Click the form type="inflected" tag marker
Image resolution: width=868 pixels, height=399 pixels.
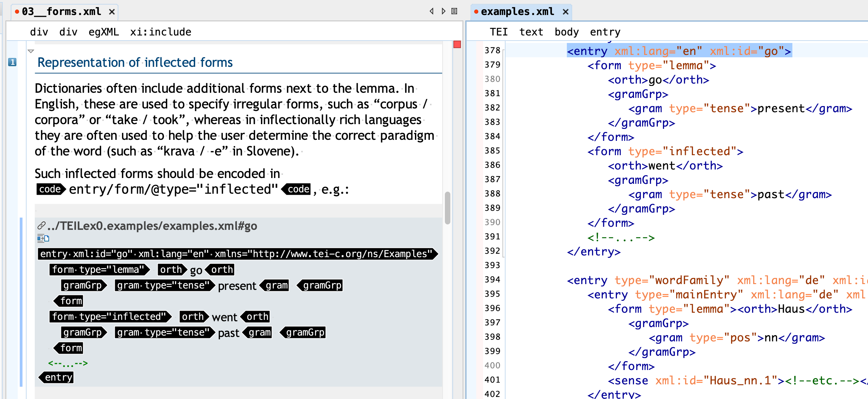point(110,316)
